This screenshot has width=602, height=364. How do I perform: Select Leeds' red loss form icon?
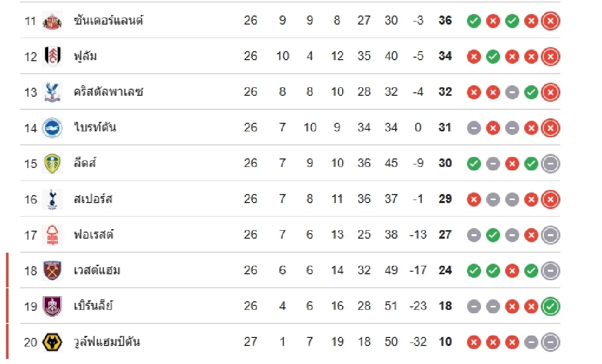512,164
